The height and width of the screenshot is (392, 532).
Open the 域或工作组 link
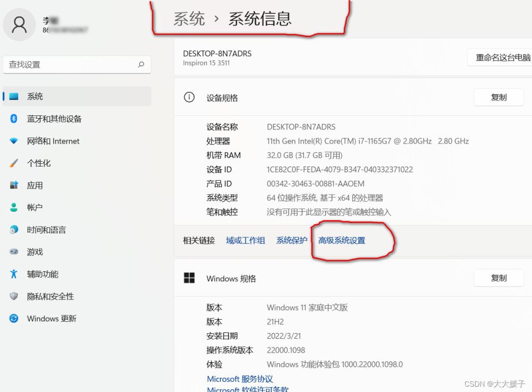click(x=245, y=240)
